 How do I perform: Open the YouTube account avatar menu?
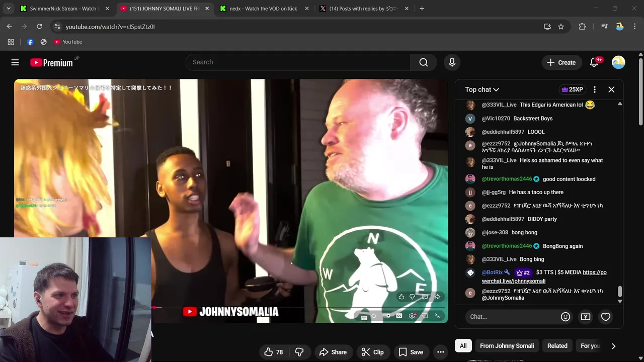618,62
